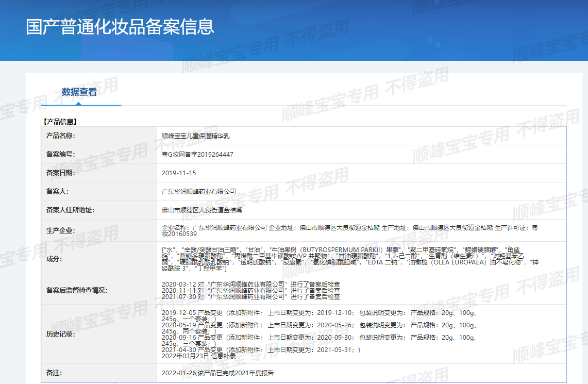Click the 备注 annual report note
Viewport: 588px width, 384px height.
pos(217,373)
